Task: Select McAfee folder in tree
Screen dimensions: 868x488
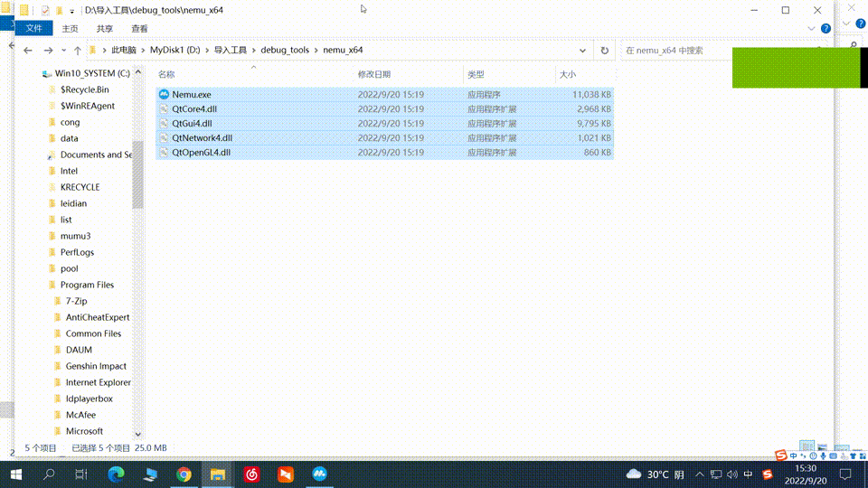Action: 80,415
